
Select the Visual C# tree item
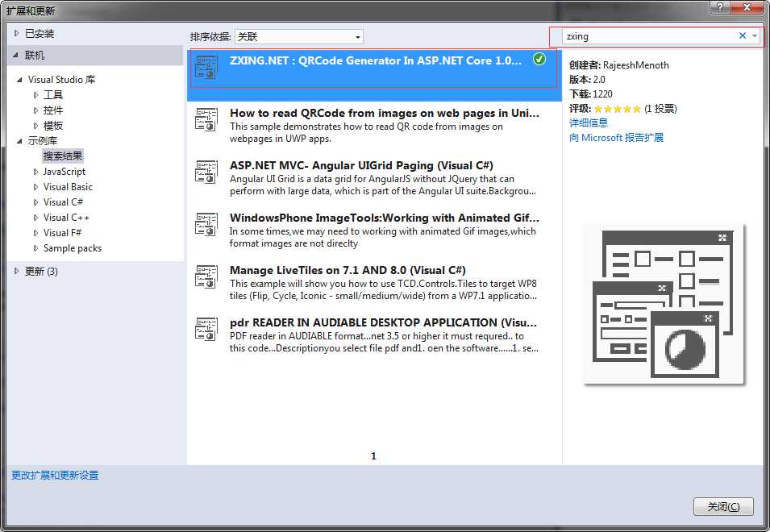pos(63,202)
